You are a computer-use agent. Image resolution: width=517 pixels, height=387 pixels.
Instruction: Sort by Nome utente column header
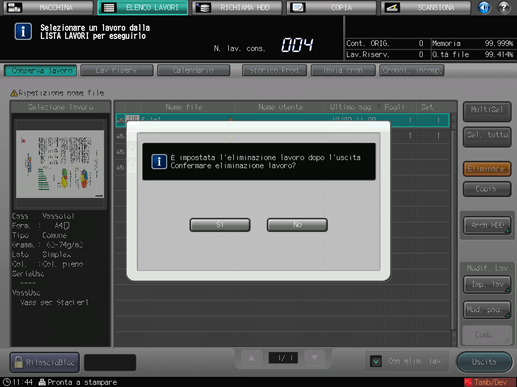280,107
